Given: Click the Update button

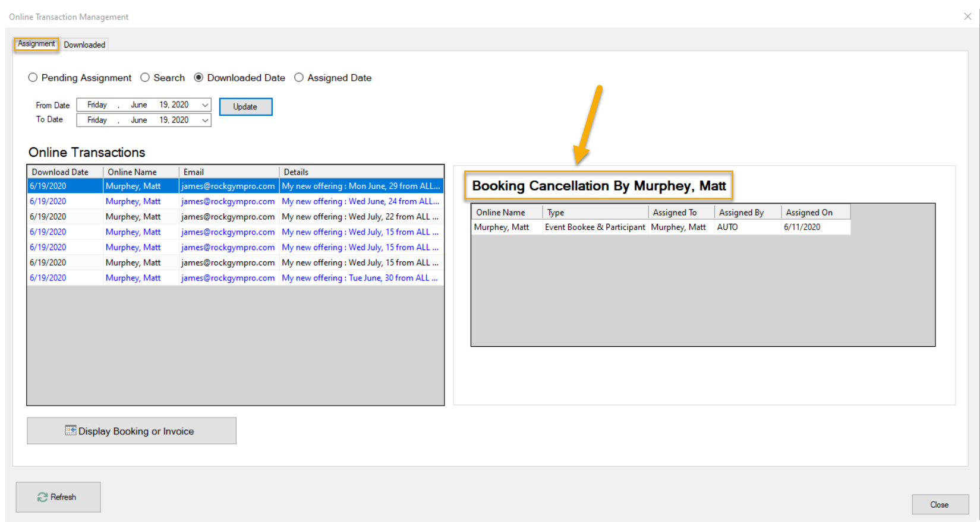Looking at the screenshot, I should 245,107.
